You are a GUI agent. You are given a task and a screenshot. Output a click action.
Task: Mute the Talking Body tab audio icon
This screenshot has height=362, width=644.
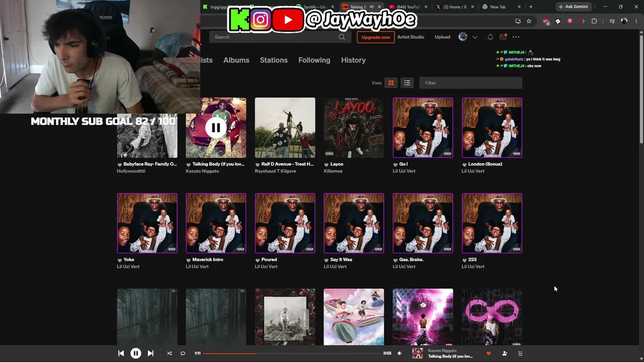pyautogui.click(x=371, y=7)
